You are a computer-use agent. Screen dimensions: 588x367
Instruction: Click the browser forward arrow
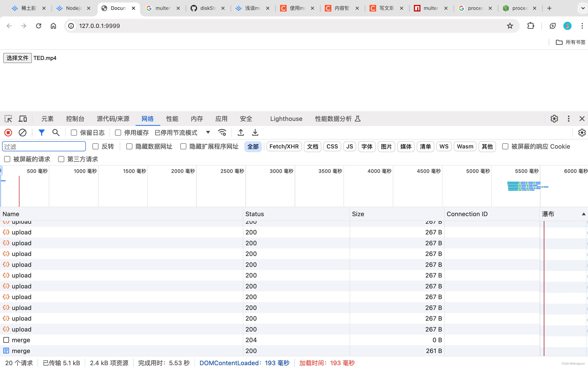tap(24, 26)
